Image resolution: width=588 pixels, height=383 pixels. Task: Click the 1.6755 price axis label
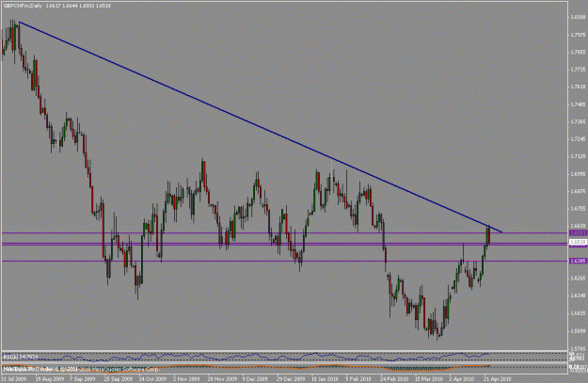[x=578, y=208]
